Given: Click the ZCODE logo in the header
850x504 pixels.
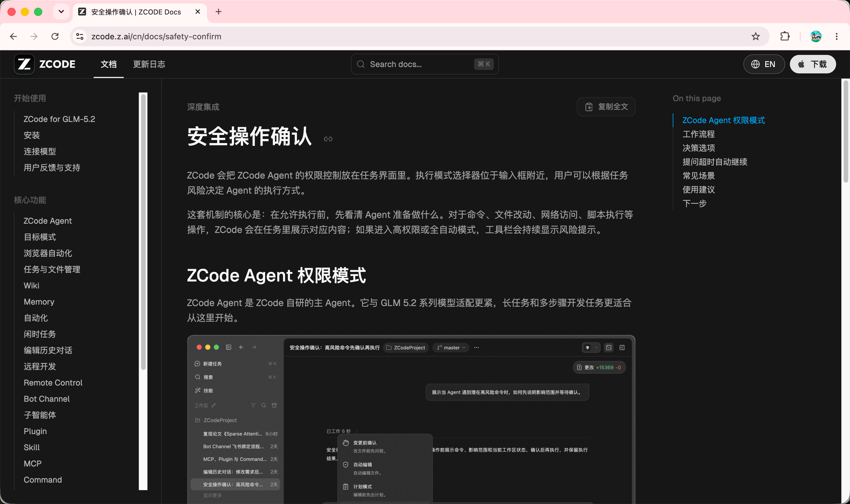Looking at the screenshot, I should [45, 64].
